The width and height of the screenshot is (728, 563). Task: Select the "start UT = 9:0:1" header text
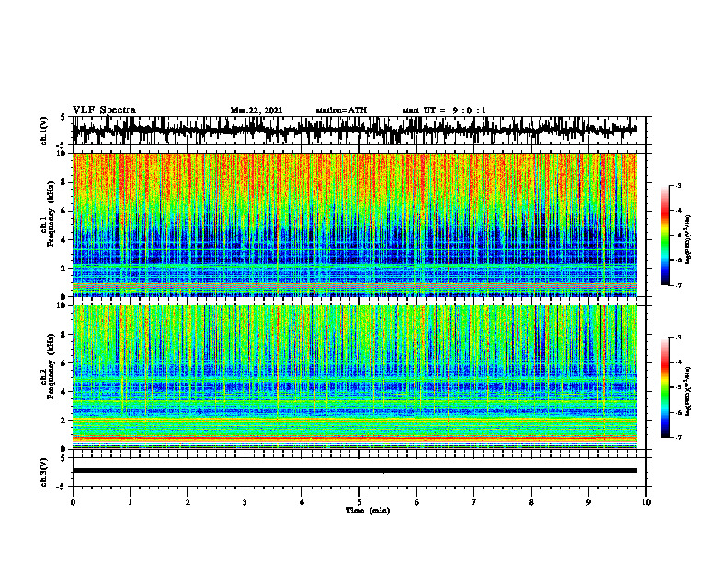point(444,110)
